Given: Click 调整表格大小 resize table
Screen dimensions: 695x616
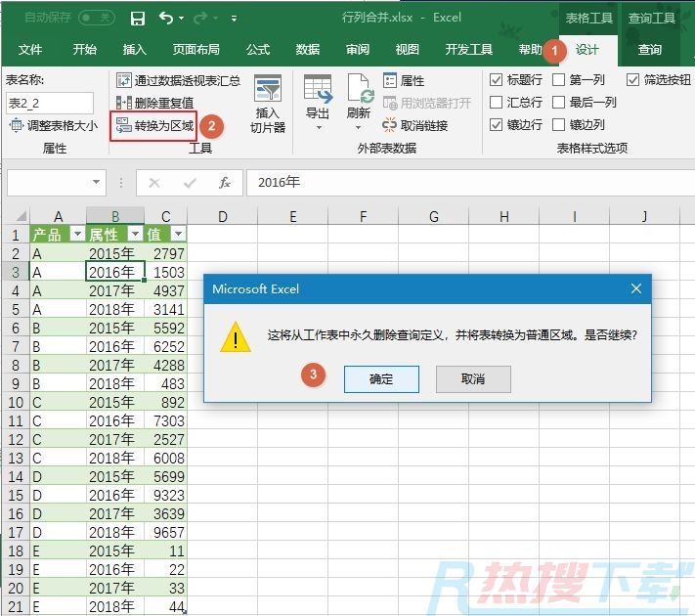Looking at the screenshot, I should tap(53, 126).
